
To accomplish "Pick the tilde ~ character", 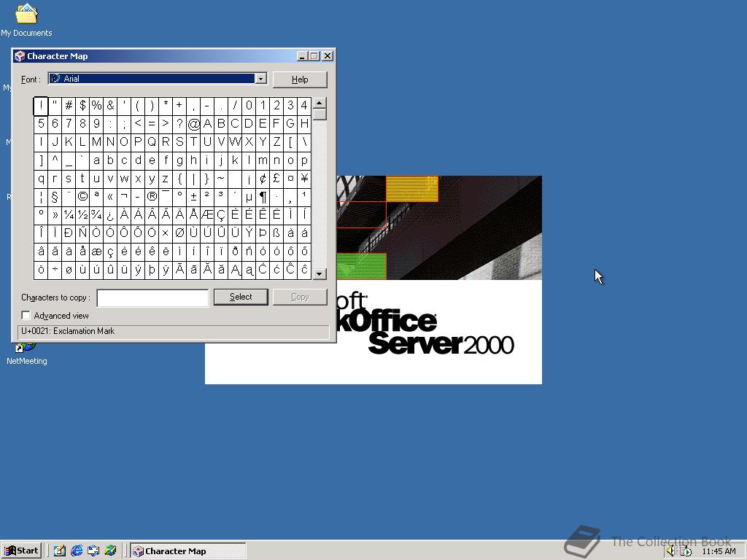I will pyautogui.click(x=221, y=179).
